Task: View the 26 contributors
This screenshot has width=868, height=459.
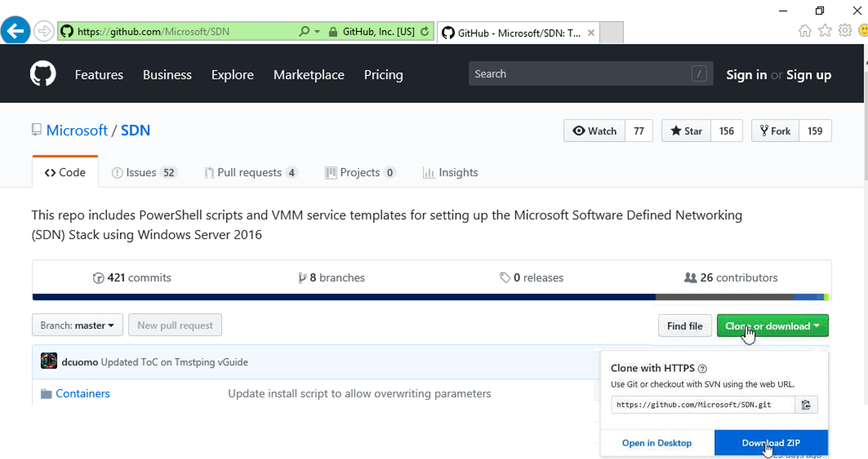Action: coord(731,278)
